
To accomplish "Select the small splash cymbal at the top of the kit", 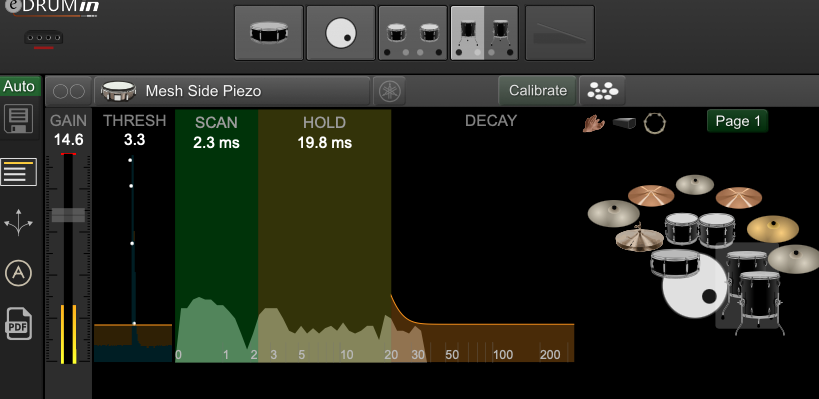I will point(695,184).
